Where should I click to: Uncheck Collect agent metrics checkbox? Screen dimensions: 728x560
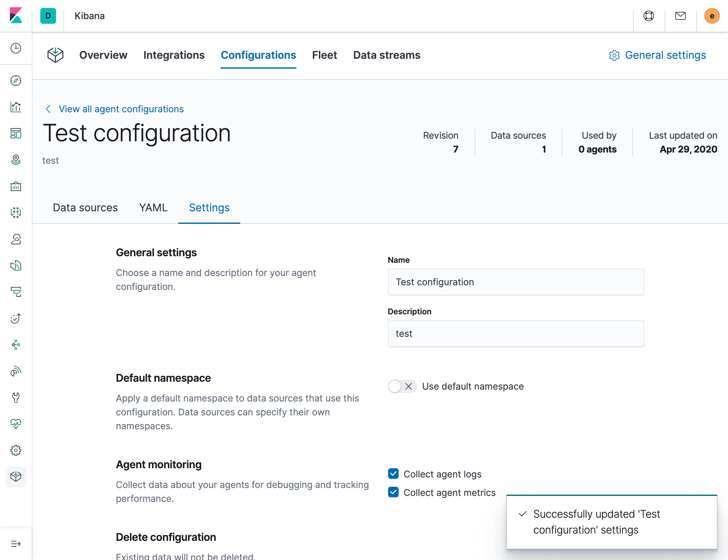393,492
